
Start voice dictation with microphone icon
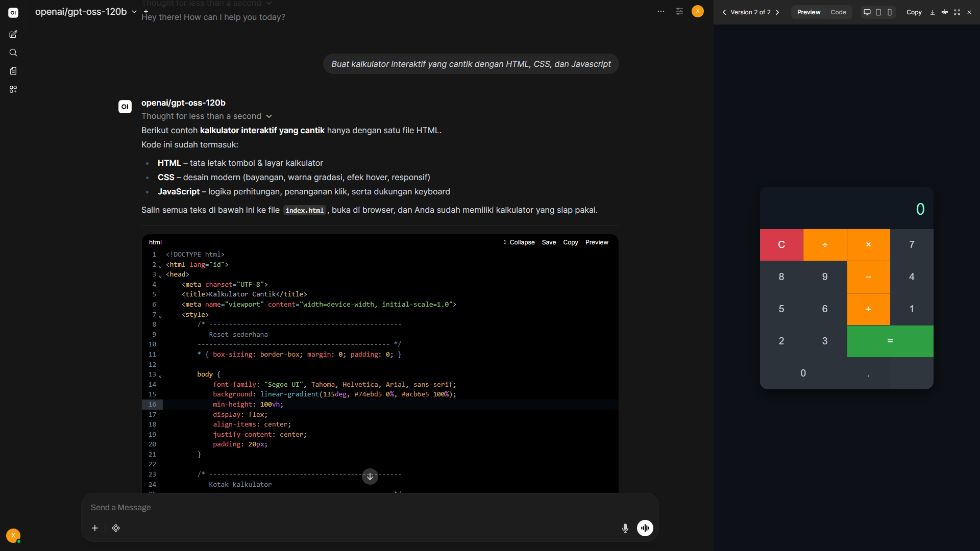click(x=625, y=528)
